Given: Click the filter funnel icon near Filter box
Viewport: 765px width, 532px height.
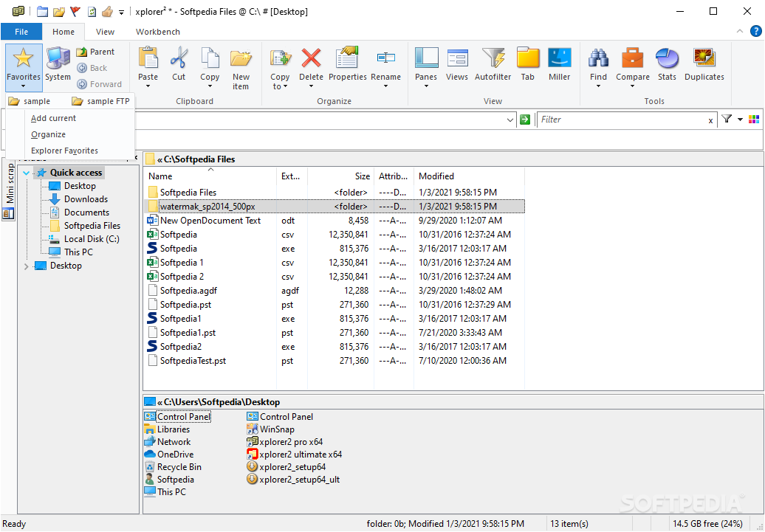Looking at the screenshot, I should 727,119.
